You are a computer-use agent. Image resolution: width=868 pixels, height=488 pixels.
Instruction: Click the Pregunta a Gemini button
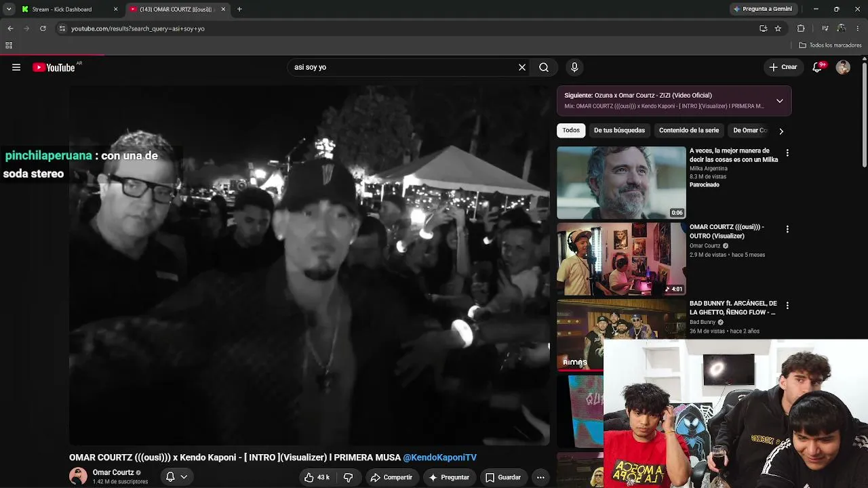pyautogui.click(x=763, y=9)
